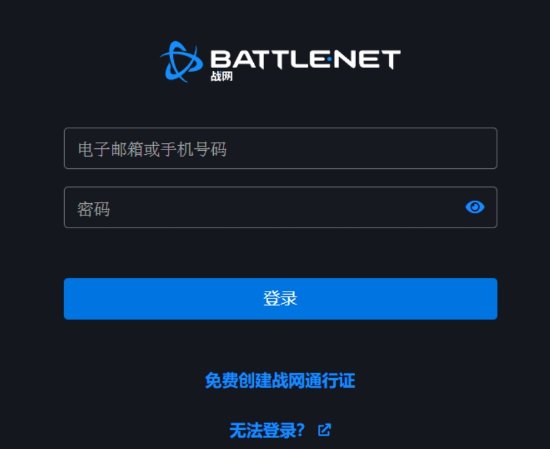
Task: Open the 无法登录? help link
Action: (x=267, y=430)
